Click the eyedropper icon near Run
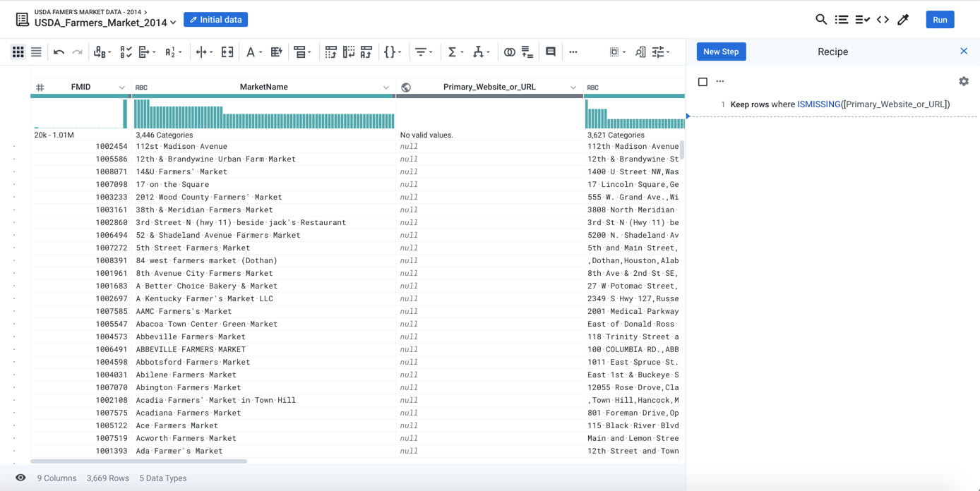 [903, 20]
